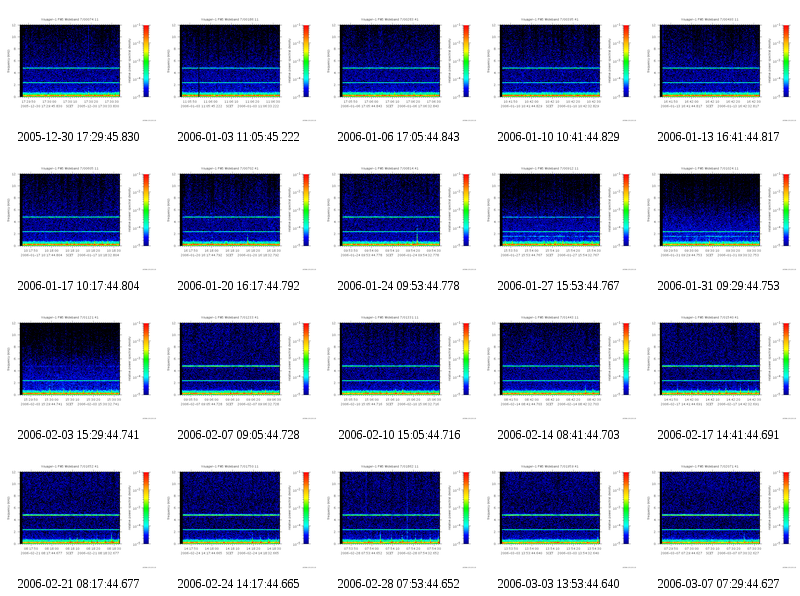Screen dimensions: 800x596
Task: Click the caption 2005-12-30 17:29:45.830
Action: click(78, 137)
